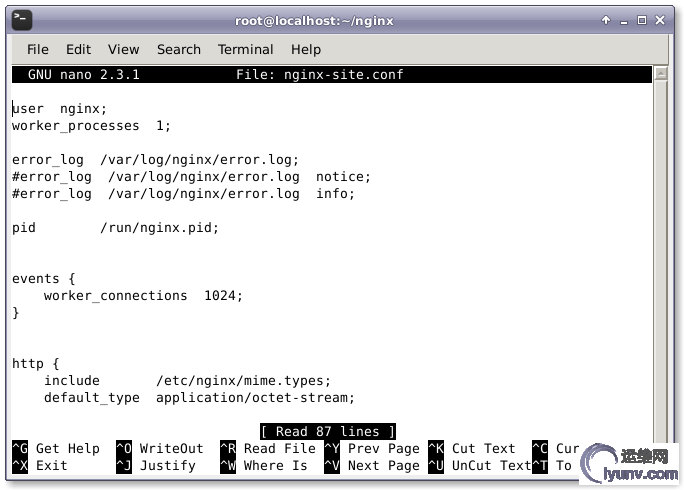Open the File menu
Viewport: 684px width, 490px height.
tap(38, 49)
